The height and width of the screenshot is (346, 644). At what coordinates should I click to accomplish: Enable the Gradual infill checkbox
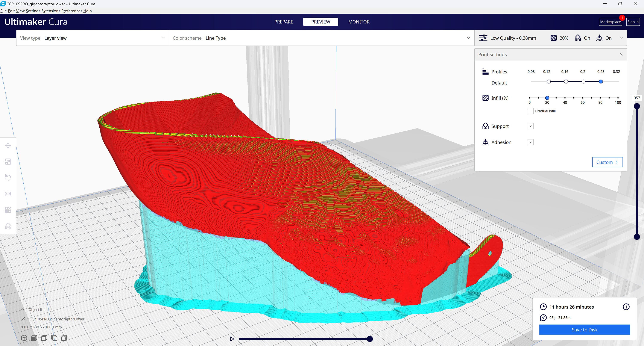click(530, 111)
